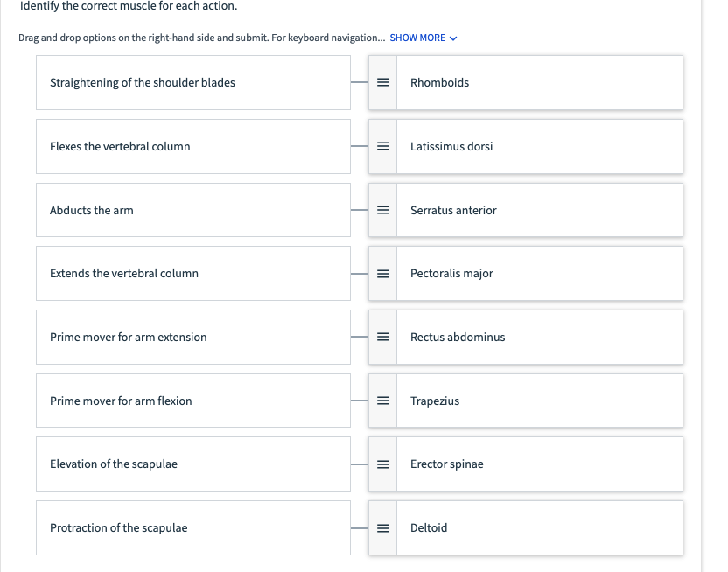Select the drag handle for Serratus anterior

(x=383, y=210)
